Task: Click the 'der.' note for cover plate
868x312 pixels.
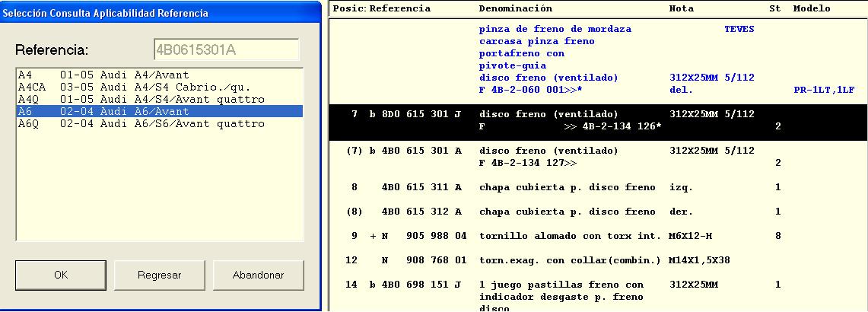Action: point(681,212)
